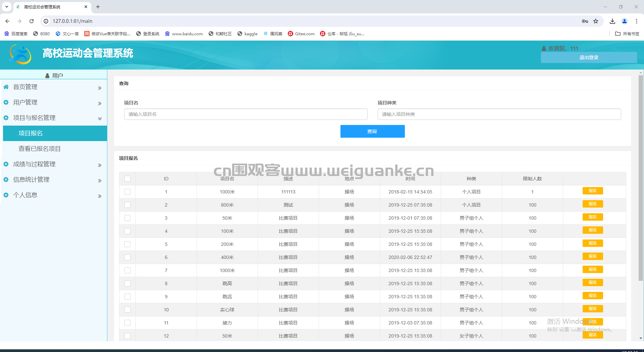Open Chrome three-dot menu
This screenshot has height=352, width=644.
[637, 21]
